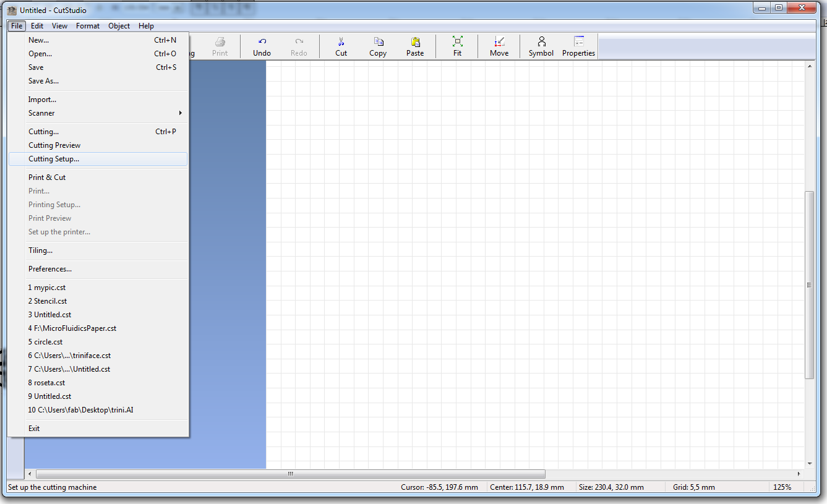Open Preferences... from File menu
The height and width of the screenshot is (504, 827).
point(98,269)
